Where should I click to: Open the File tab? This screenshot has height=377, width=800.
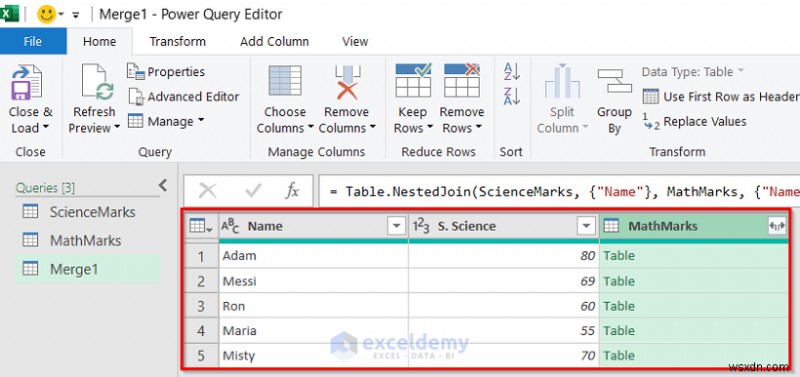[33, 41]
